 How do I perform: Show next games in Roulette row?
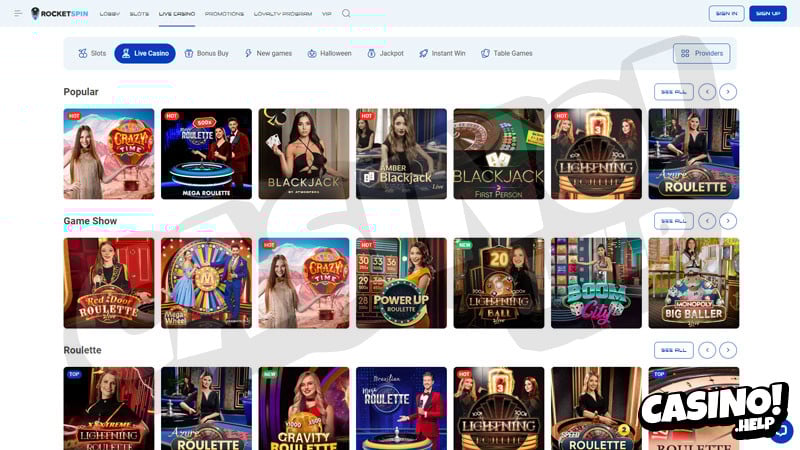(x=728, y=350)
